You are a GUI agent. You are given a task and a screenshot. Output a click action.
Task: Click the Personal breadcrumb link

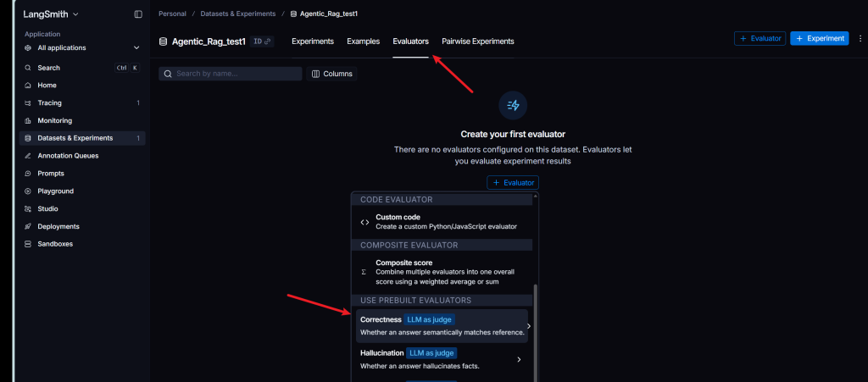click(x=172, y=14)
